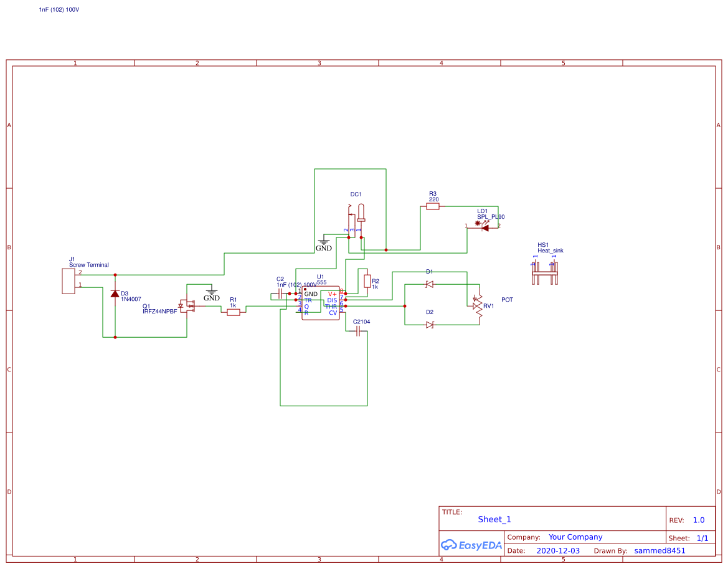Click the Sheet_1 title text
Screen dimensions: 728x569
pyautogui.click(x=494, y=519)
